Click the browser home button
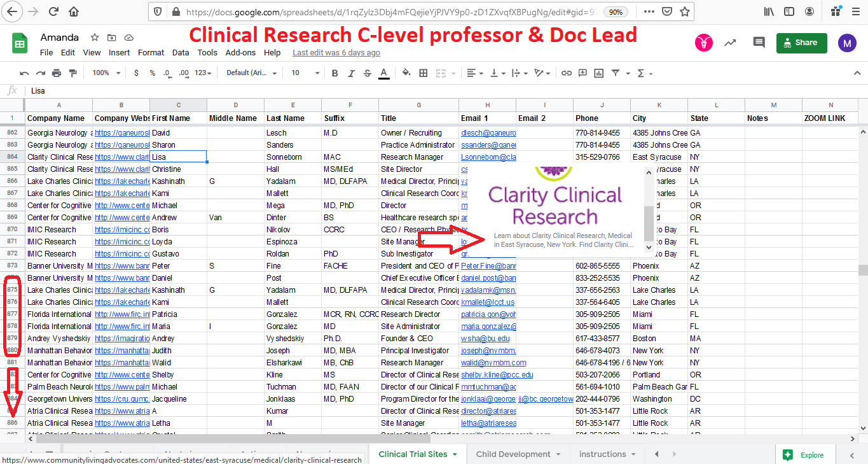Screen dimensions: 868x464 coord(74,11)
